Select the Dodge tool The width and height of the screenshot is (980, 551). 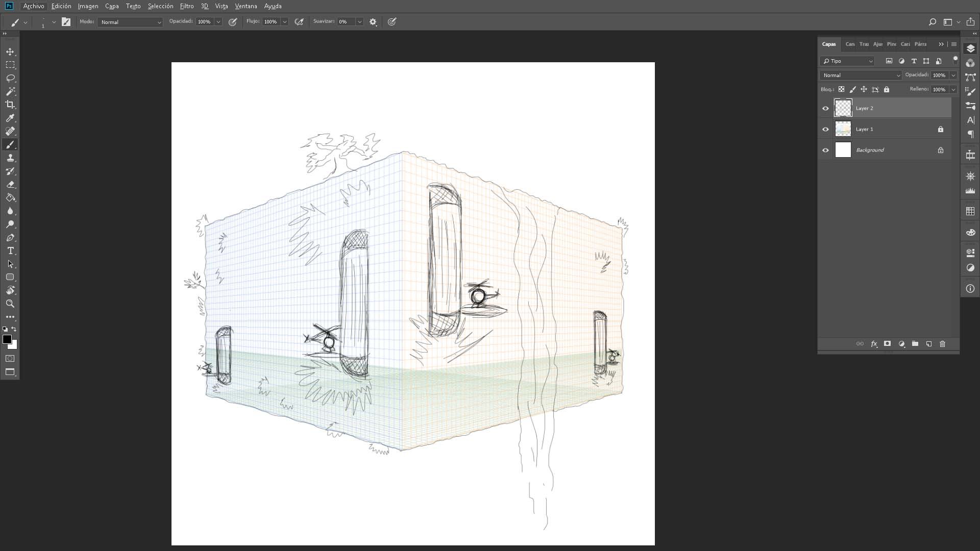10,224
